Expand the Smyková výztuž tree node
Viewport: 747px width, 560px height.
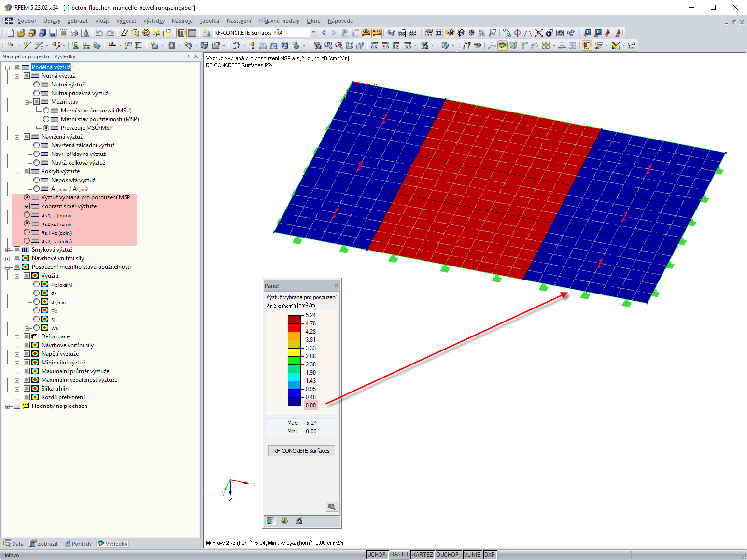8,250
